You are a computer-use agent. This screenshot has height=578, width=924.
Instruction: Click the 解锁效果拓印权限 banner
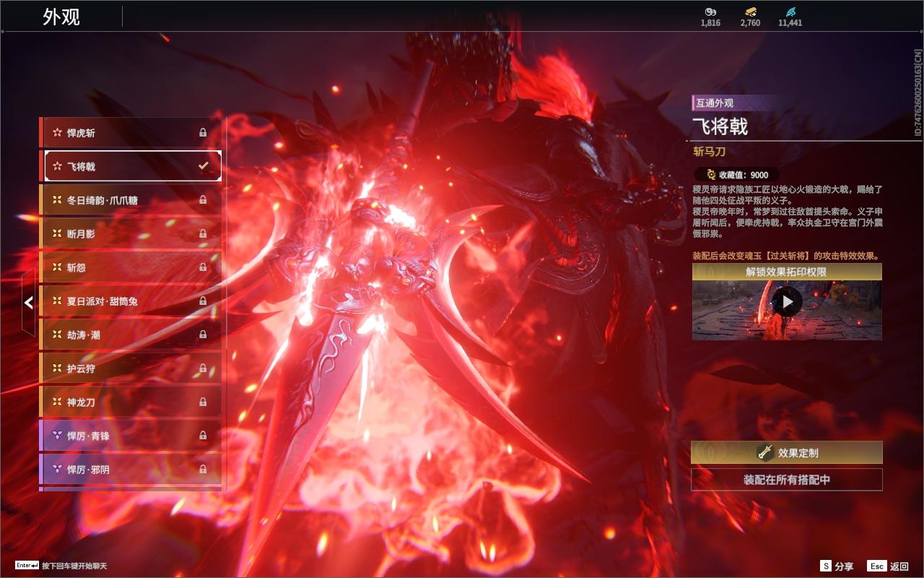coord(787,272)
